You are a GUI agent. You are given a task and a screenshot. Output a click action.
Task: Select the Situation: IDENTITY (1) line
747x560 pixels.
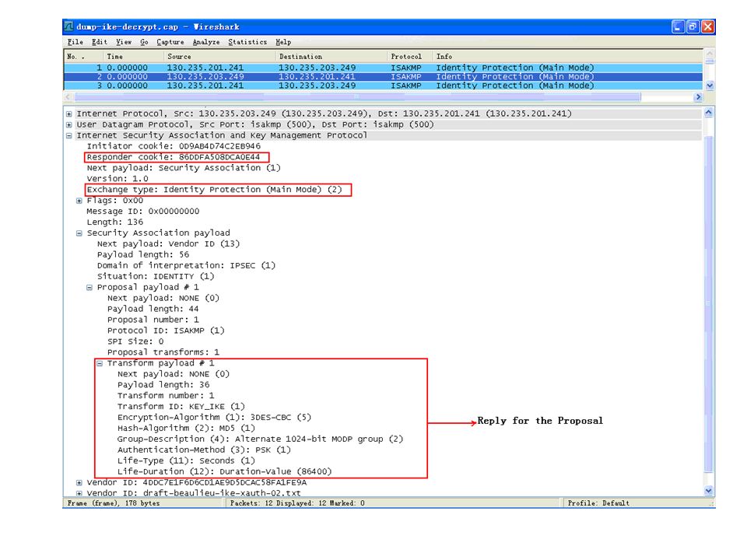coord(156,277)
